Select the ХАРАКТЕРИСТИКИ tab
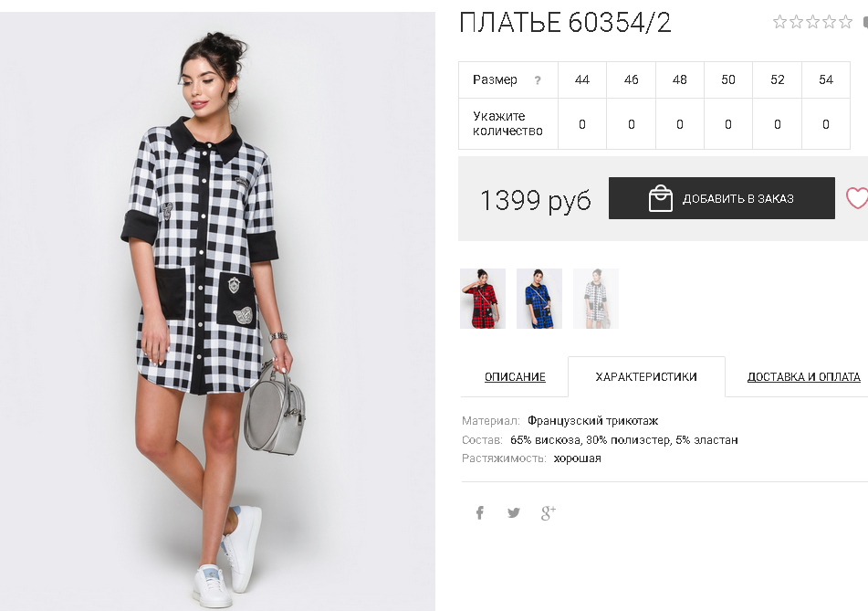Image resolution: width=868 pixels, height=611 pixels. (646, 377)
